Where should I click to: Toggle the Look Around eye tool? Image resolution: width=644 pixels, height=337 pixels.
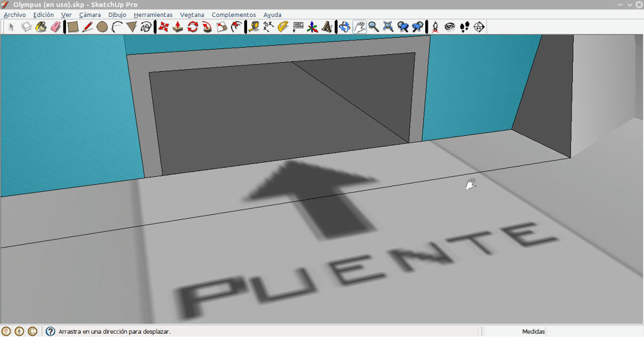click(450, 27)
